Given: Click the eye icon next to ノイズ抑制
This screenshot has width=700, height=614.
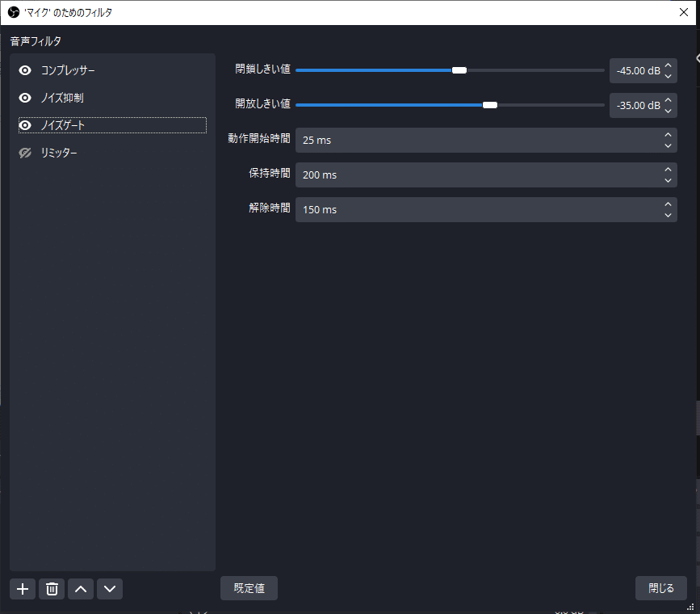Looking at the screenshot, I should coord(23,98).
